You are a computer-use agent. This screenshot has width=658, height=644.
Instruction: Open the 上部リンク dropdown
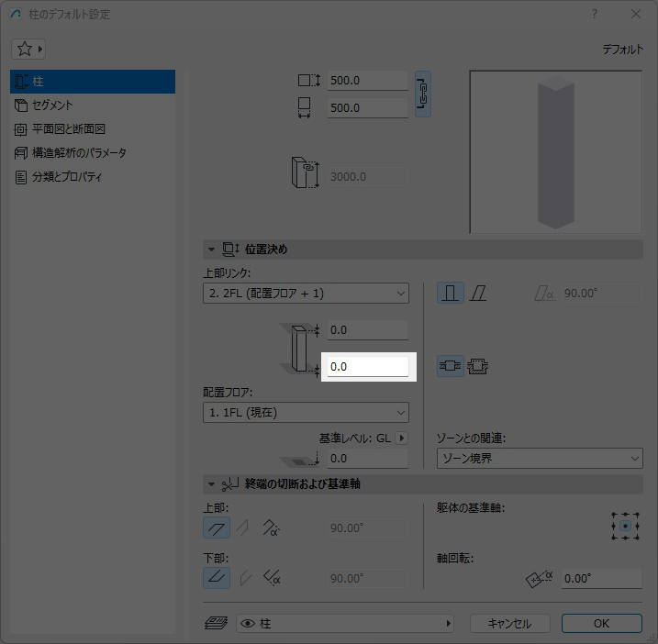[x=306, y=294]
